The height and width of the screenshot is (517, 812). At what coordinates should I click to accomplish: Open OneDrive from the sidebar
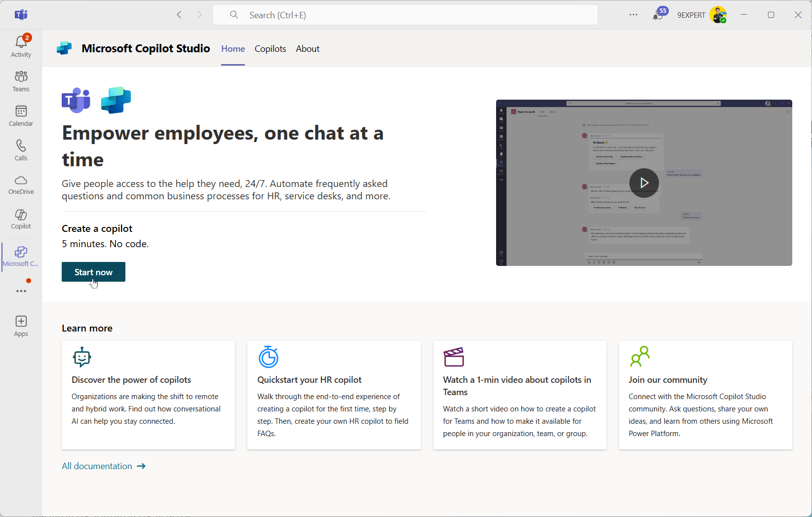point(21,184)
